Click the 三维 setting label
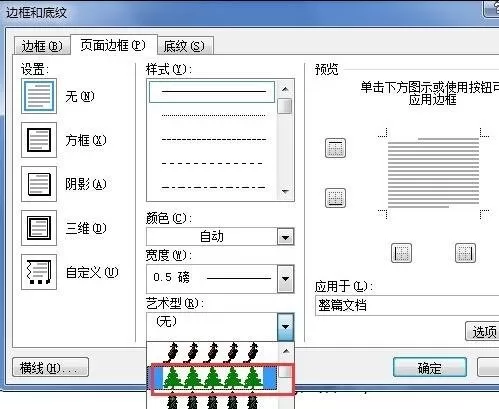The width and height of the screenshot is (499, 409). pyautogui.click(x=86, y=228)
